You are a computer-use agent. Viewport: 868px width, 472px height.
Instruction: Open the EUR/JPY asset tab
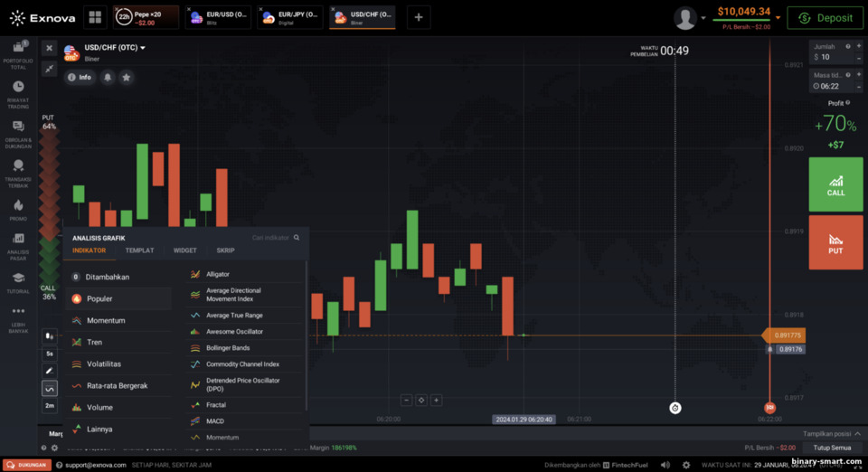[289, 18]
